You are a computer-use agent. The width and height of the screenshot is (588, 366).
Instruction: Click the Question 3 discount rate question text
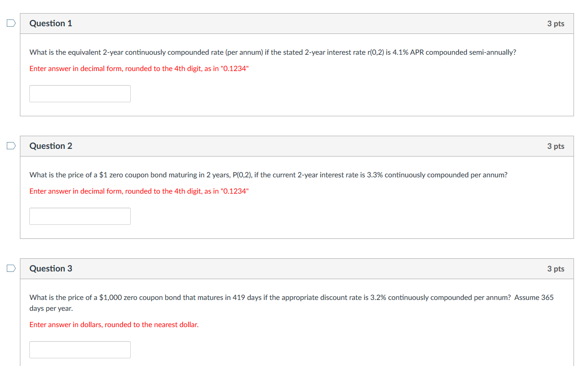coord(291,297)
